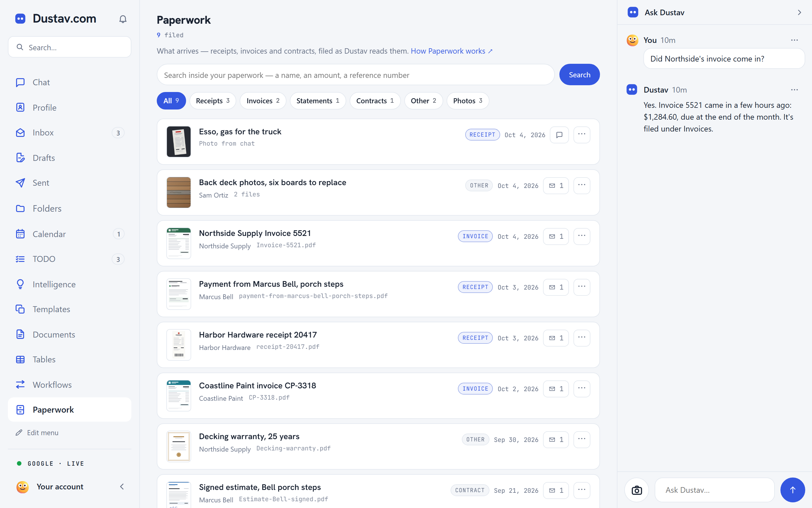The width and height of the screenshot is (812, 508).
Task: Filter by Receipts tab
Action: [213, 101]
